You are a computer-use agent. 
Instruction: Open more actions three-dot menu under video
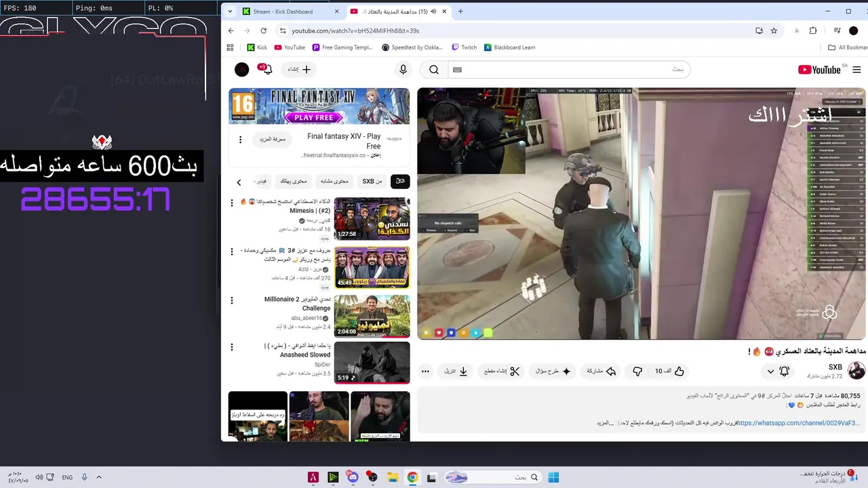(x=425, y=371)
